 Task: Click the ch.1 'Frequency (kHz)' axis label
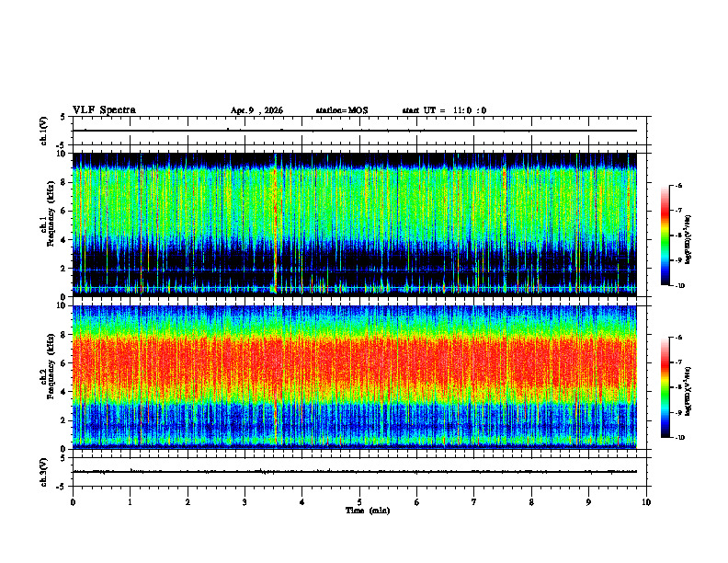pyautogui.click(x=51, y=214)
